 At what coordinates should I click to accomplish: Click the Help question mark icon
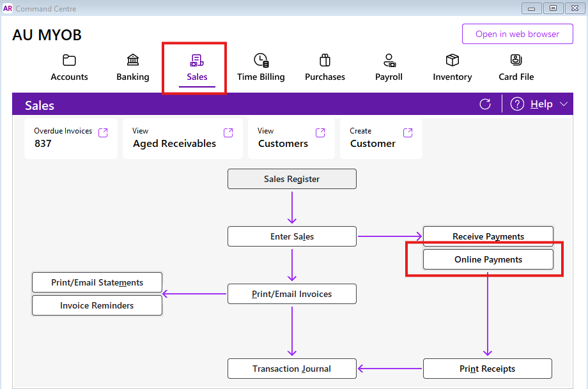pyautogui.click(x=517, y=104)
